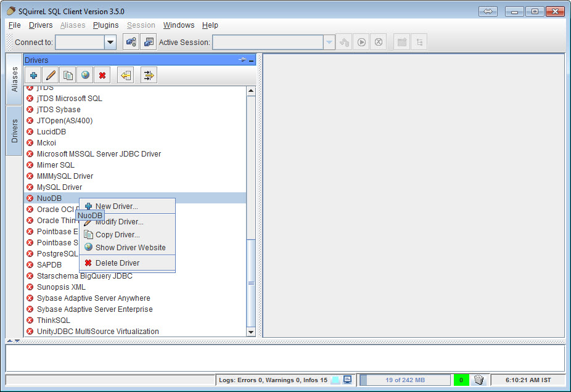Image resolution: width=571 pixels, height=392 pixels.
Task: Choose Modify Driver... from context menu
Action: pos(127,222)
